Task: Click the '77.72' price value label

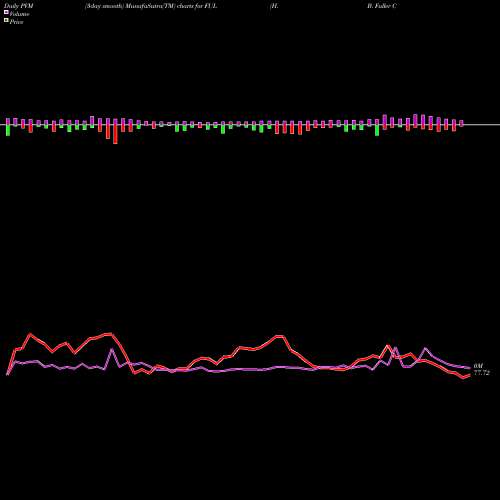Action: 482,373
